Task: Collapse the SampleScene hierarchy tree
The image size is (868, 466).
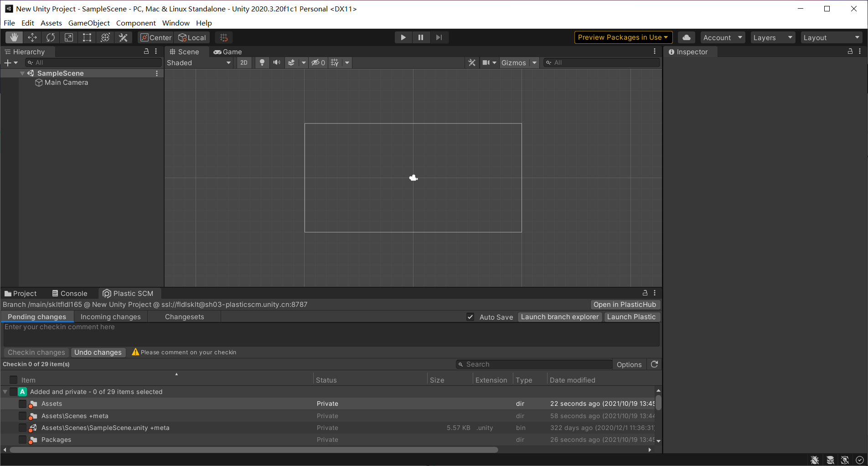Action: pos(22,73)
